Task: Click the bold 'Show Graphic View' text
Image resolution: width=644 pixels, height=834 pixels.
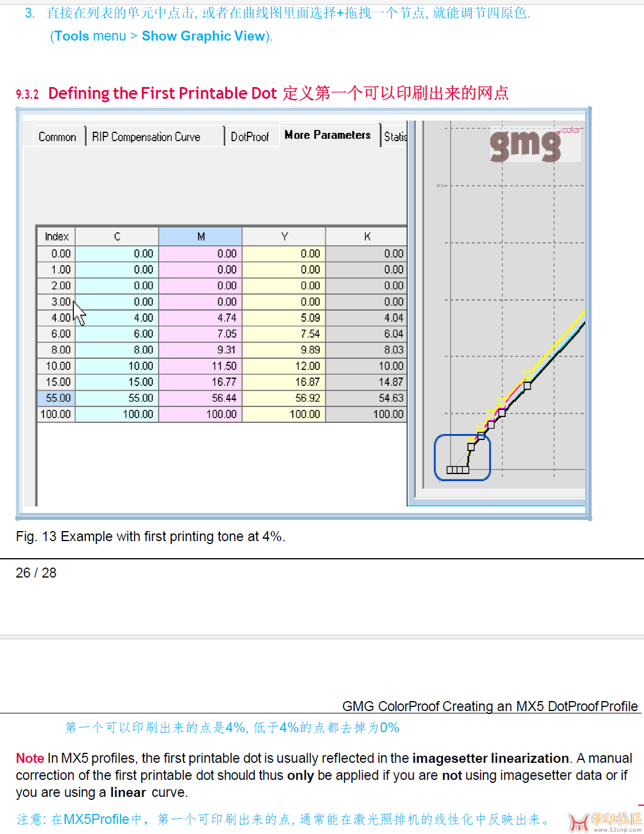Action: (x=203, y=36)
